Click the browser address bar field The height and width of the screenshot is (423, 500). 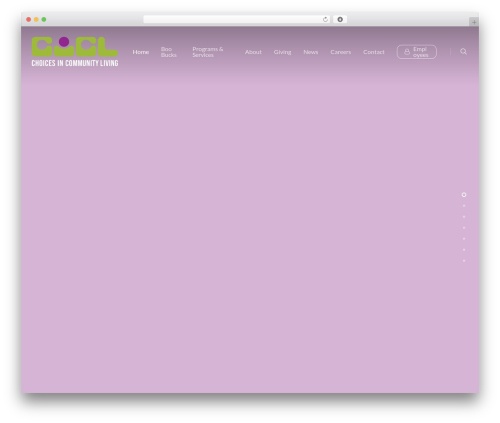click(236, 20)
